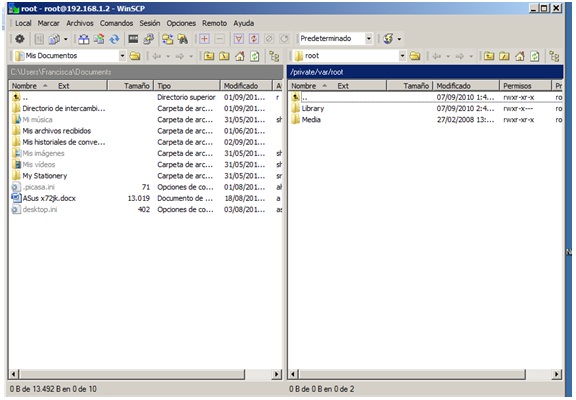Click the queue toggle icon beside the gear
576x400 pixels.
pyautogui.click(x=39, y=39)
